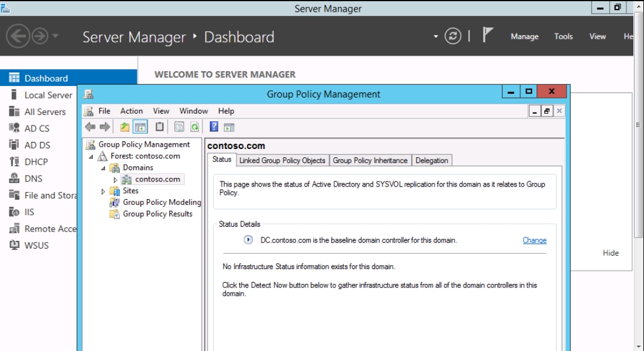Select the AD CS role icon

14,128
